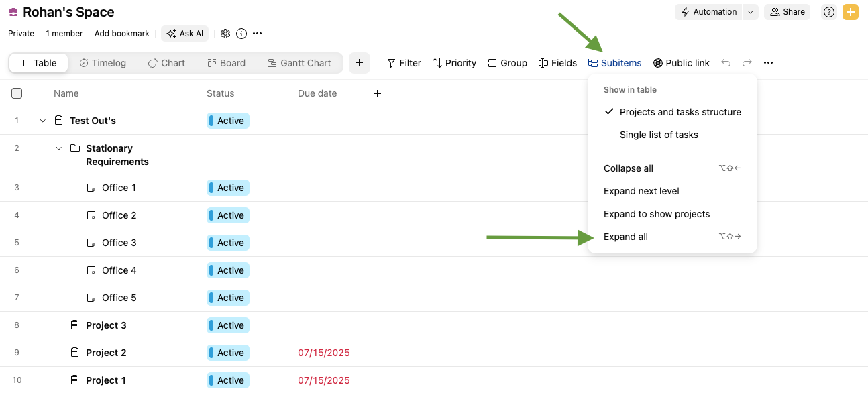Select Projects and tasks structure option
The width and height of the screenshot is (868, 395).
680,112
